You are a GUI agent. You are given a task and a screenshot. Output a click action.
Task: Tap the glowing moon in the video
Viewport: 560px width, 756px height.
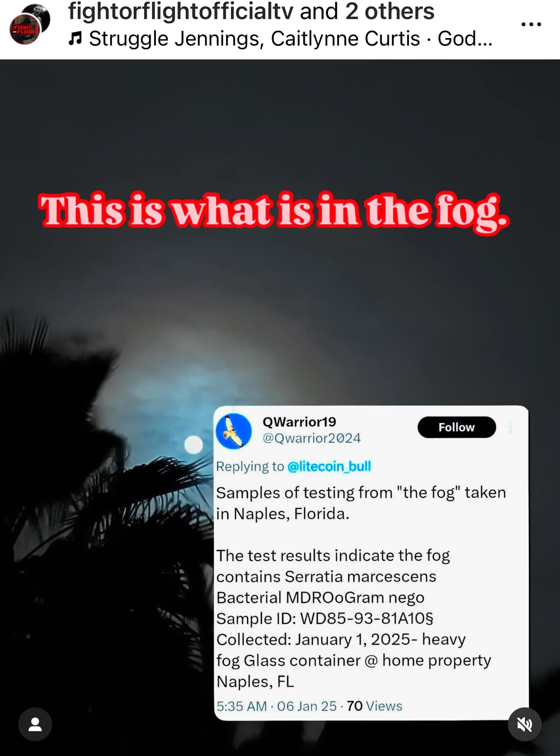pos(194,445)
